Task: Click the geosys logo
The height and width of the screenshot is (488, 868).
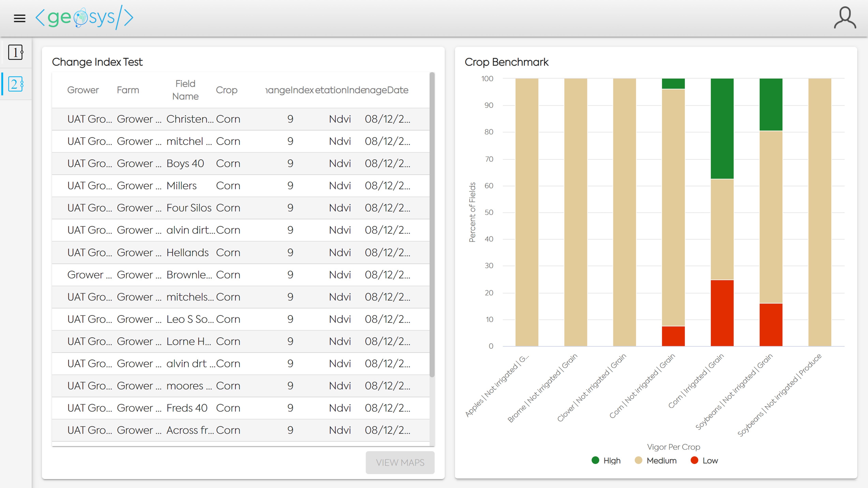Action: pos(84,18)
